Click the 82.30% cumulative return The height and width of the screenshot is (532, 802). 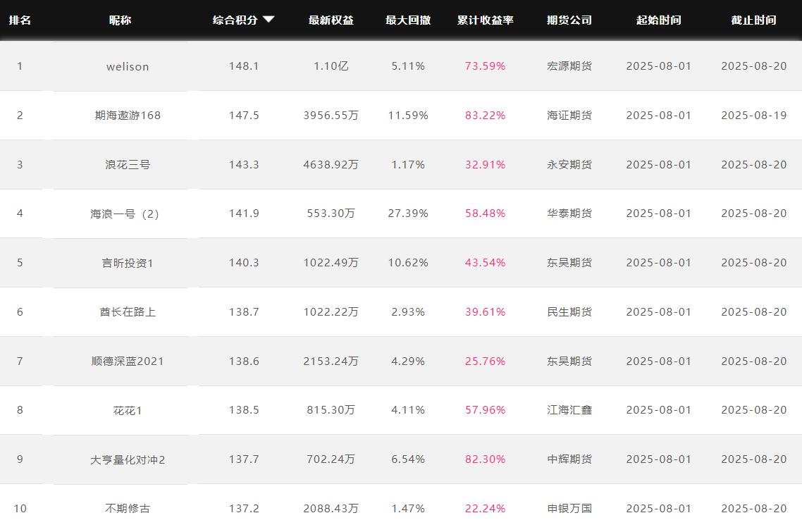click(486, 459)
